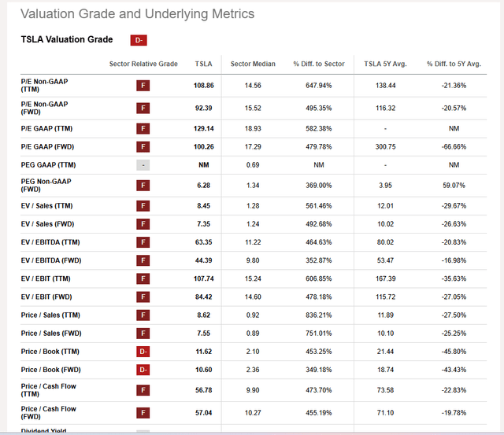The height and width of the screenshot is (435, 504).
Task: Select the sector median value 17.29
Action: 253,147
